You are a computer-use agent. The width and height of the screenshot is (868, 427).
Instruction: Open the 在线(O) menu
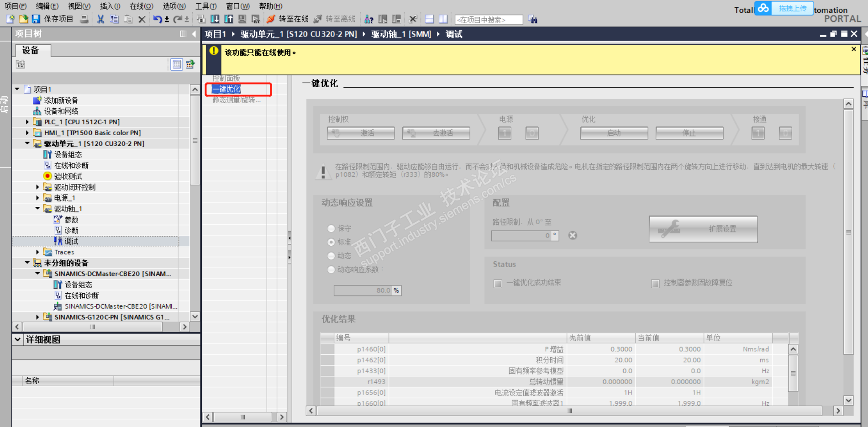[x=141, y=6]
